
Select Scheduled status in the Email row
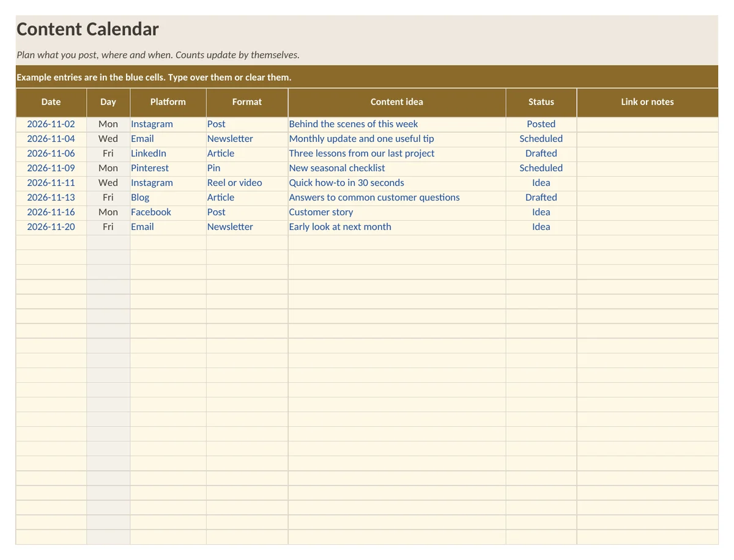click(541, 139)
